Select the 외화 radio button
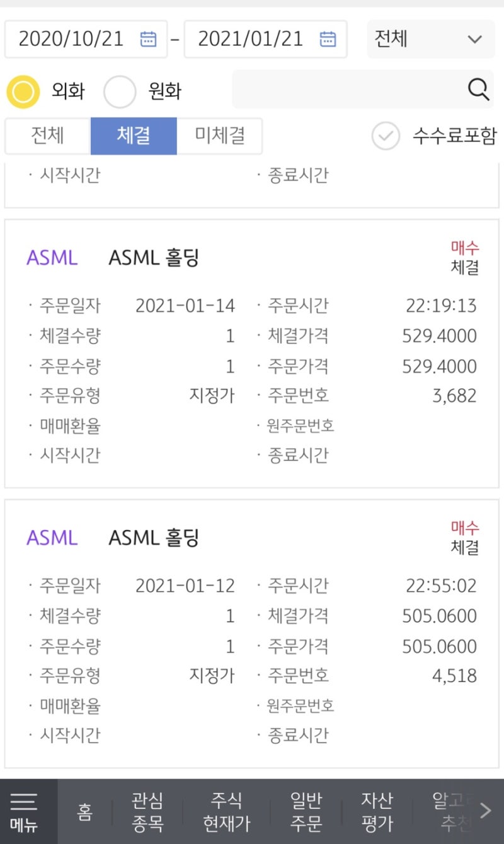 pyautogui.click(x=23, y=91)
